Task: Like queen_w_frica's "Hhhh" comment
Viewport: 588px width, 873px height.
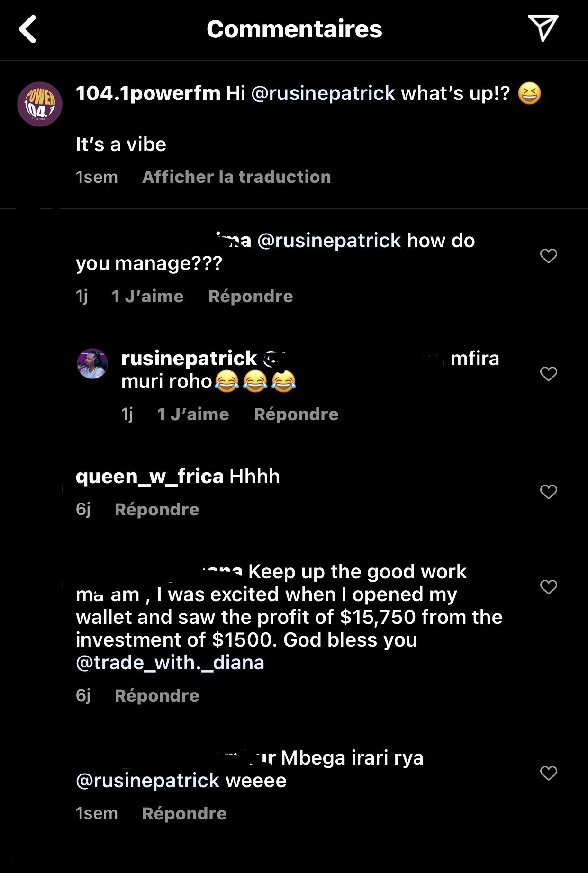Action: coord(548,492)
